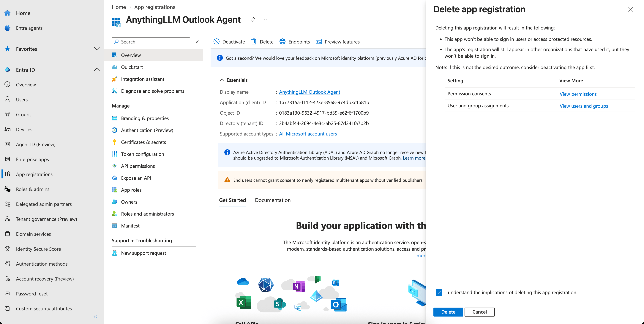Click All Microsoft account users link

[x=308, y=133]
